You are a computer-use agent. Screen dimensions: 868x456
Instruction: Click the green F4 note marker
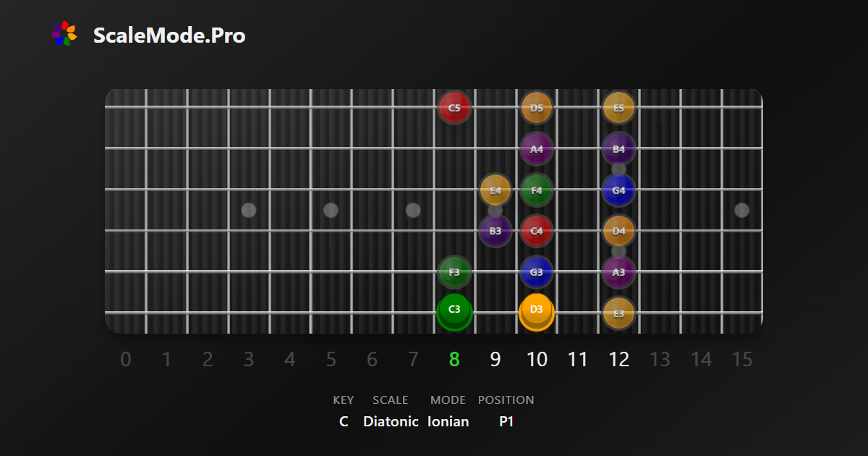click(x=536, y=190)
